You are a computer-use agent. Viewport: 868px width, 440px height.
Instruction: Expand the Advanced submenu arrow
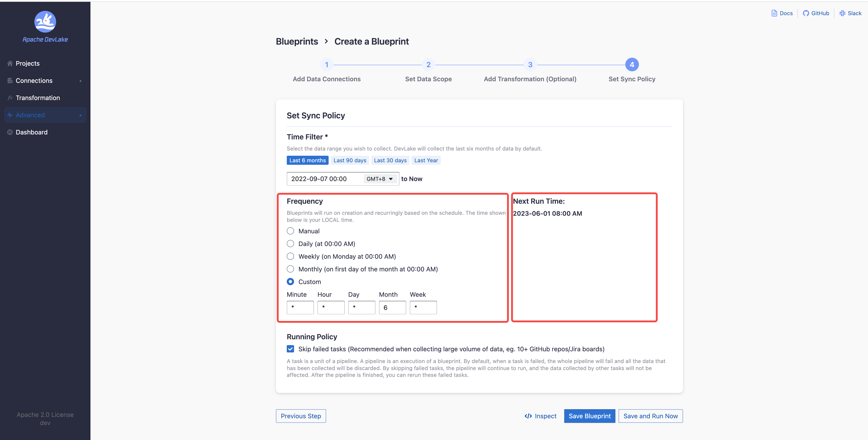click(81, 115)
